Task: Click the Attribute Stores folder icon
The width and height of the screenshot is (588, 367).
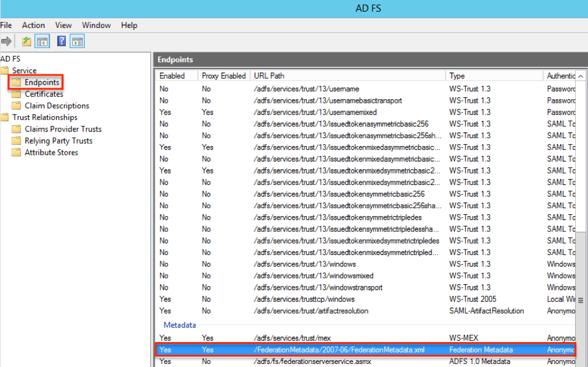Action: click(x=16, y=153)
